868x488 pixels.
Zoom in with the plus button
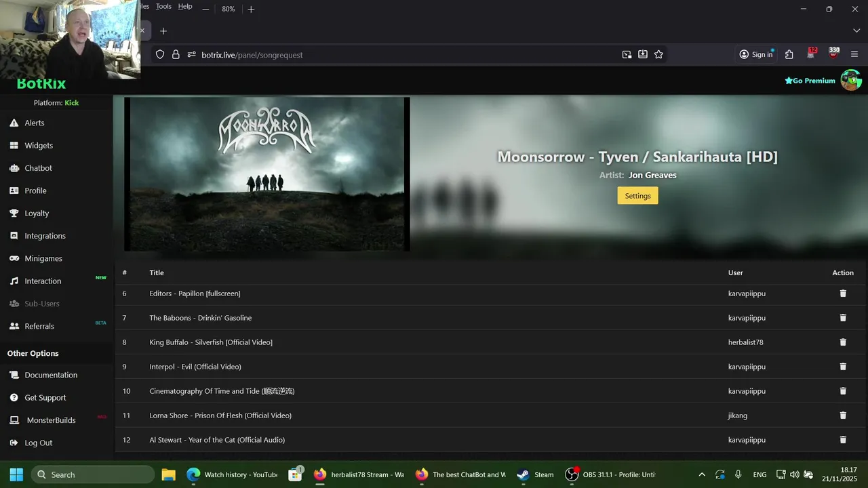click(251, 9)
